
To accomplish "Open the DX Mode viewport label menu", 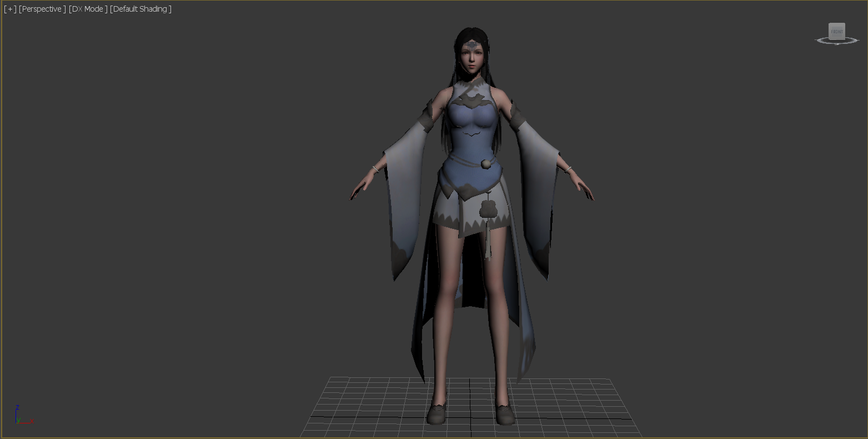I will point(88,9).
